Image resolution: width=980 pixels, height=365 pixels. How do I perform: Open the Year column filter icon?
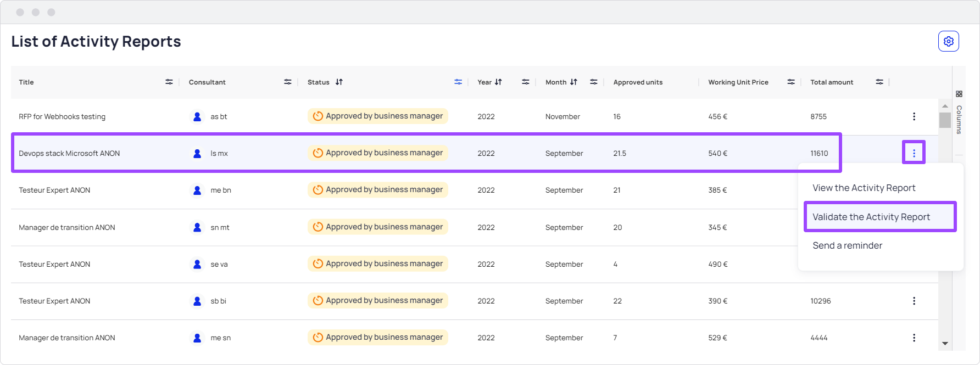[526, 82]
